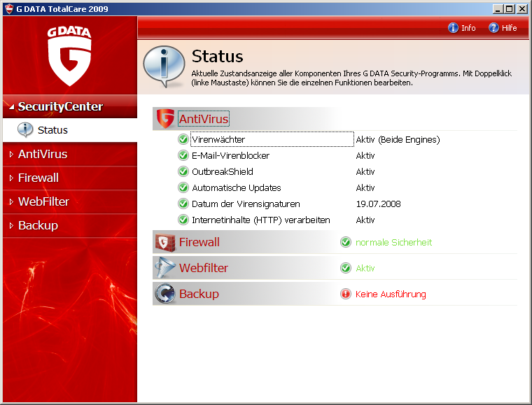Image resolution: width=532 pixels, height=405 pixels.
Task: Click the G DATA shield logo
Action: tap(69, 57)
